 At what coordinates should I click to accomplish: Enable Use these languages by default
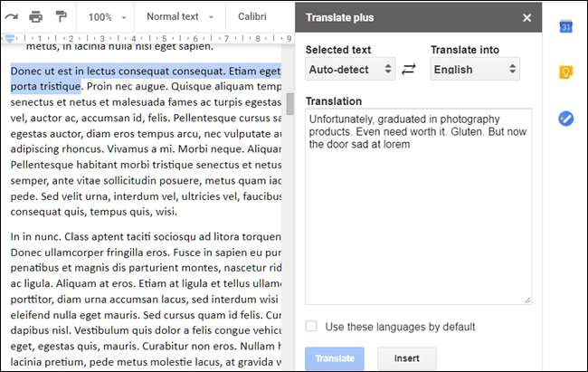pyautogui.click(x=311, y=327)
